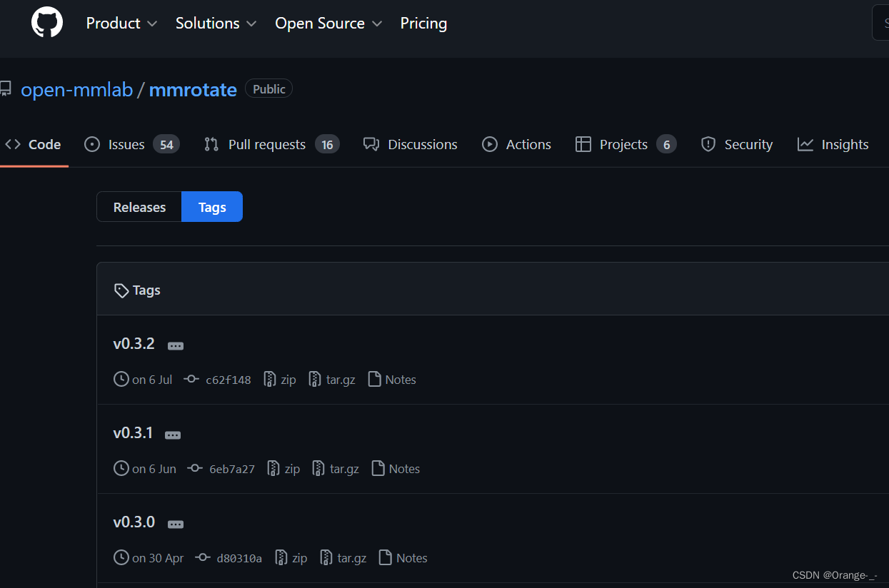Click the Tags header tag icon

pyautogui.click(x=121, y=290)
